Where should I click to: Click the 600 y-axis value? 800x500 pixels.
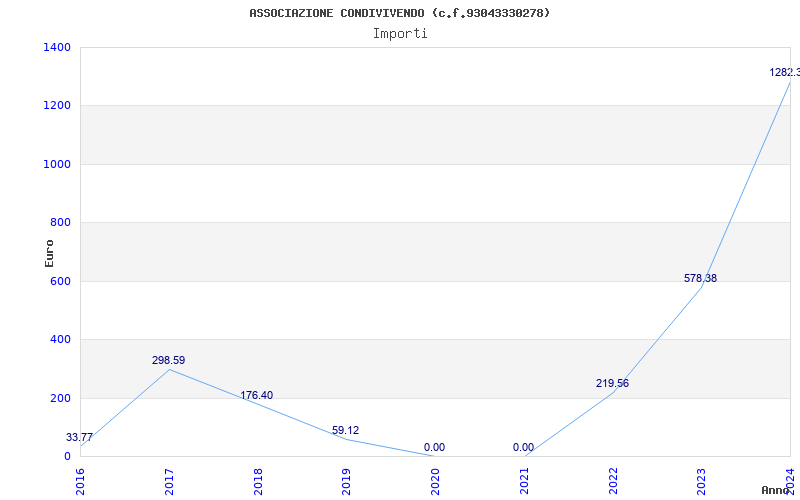tap(60, 281)
